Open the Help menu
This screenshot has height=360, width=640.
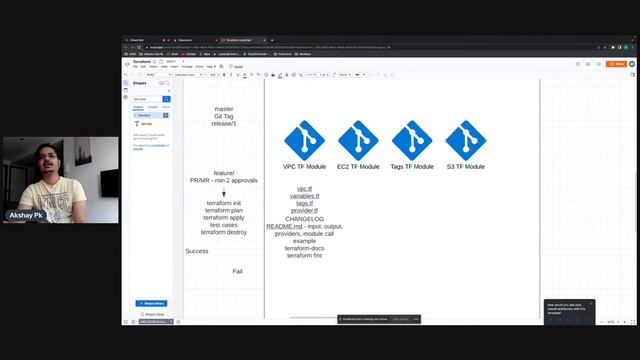(x=210, y=67)
